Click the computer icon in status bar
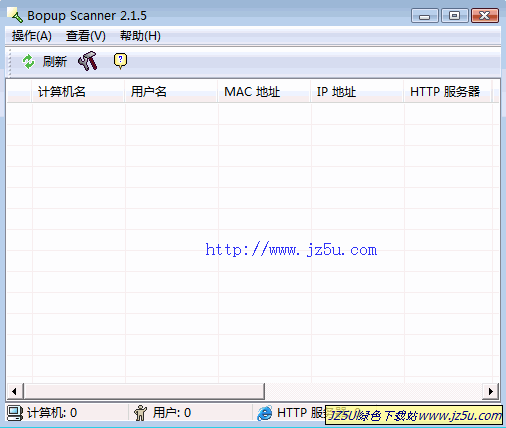506x428 pixels. 15,413
